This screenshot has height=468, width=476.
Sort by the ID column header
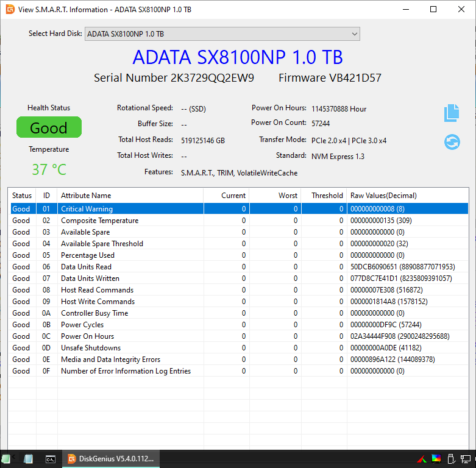click(46, 196)
